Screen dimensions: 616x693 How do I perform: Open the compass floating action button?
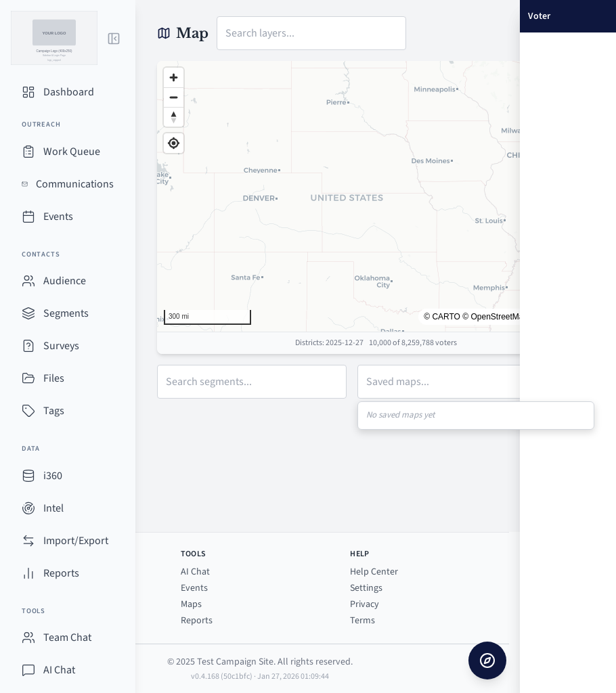487,660
